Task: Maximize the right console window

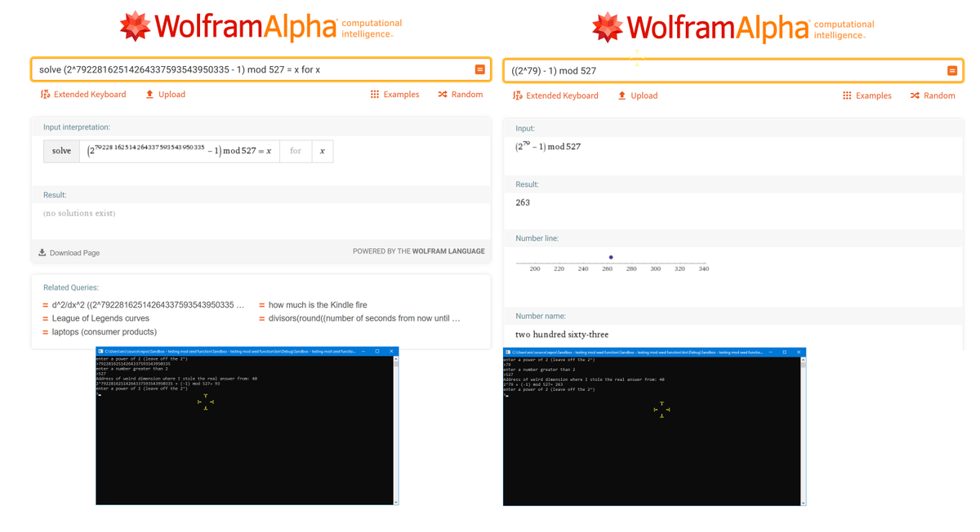Action: click(x=785, y=352)
